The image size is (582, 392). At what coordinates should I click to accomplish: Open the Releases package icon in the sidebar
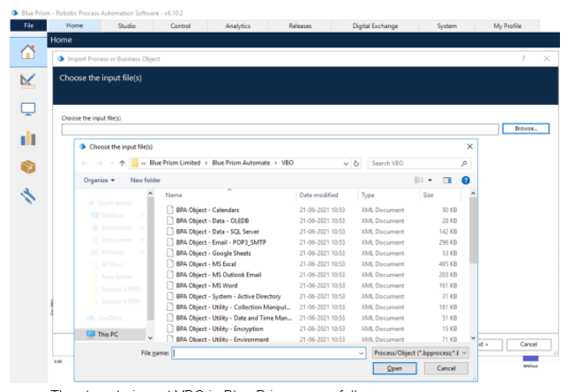click(28, 167)
